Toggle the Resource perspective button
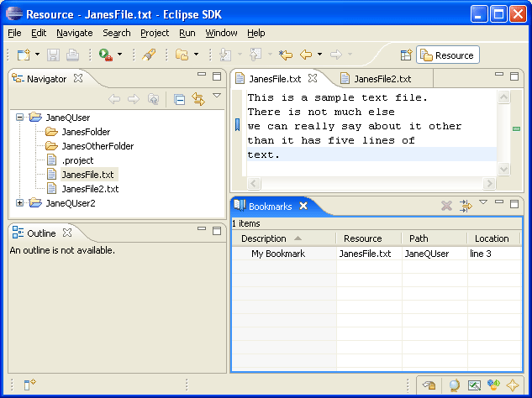The width and height of the screenshot is (532, 398). [x=447, y=55]
